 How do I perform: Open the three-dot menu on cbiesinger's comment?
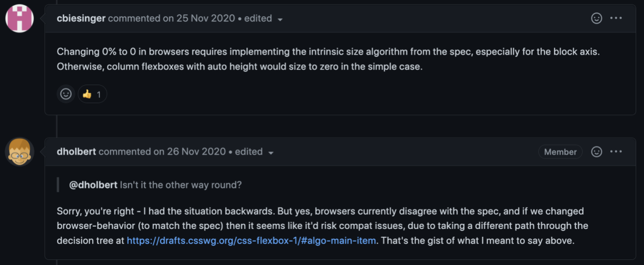(616, 18)
